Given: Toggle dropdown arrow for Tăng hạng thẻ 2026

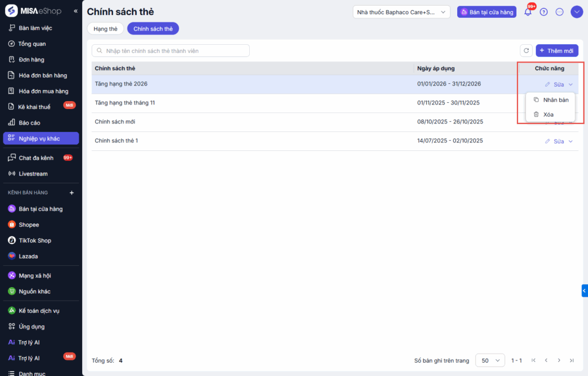Looking at the screenshot, I should coord(571,84).
